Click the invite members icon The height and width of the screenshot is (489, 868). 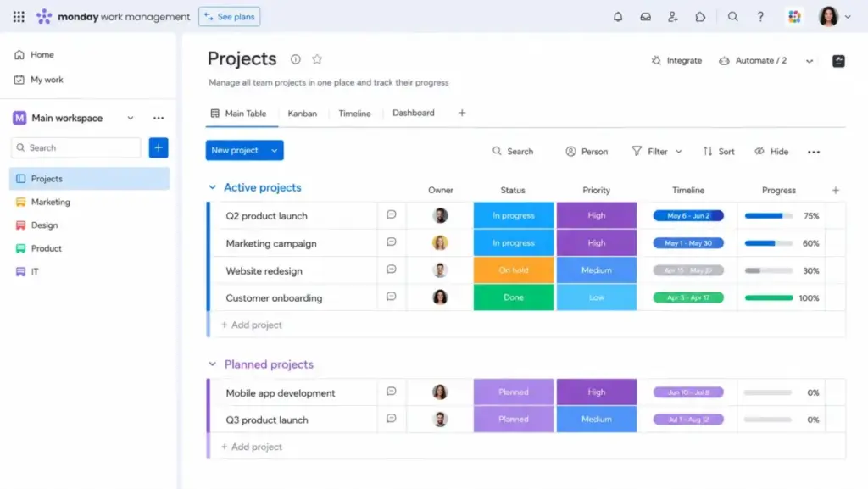coord(672,17)
